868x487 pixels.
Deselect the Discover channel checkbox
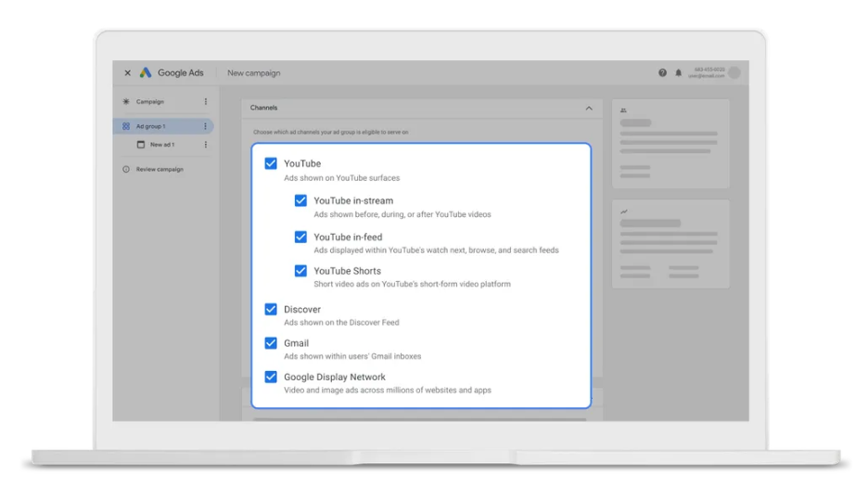point(271,309)
